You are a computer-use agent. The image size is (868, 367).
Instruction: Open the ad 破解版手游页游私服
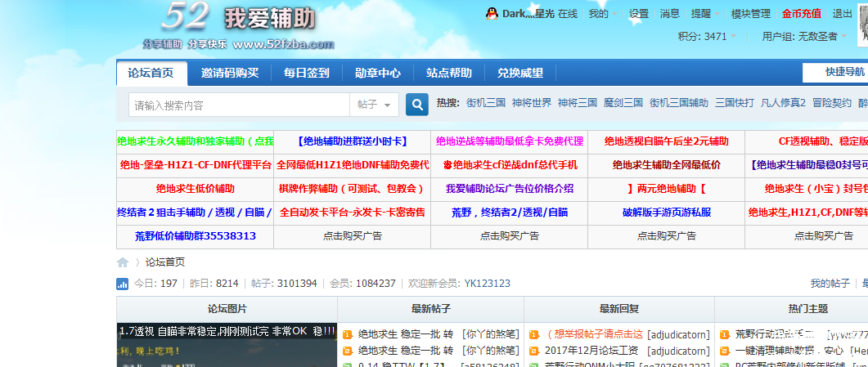667,213
